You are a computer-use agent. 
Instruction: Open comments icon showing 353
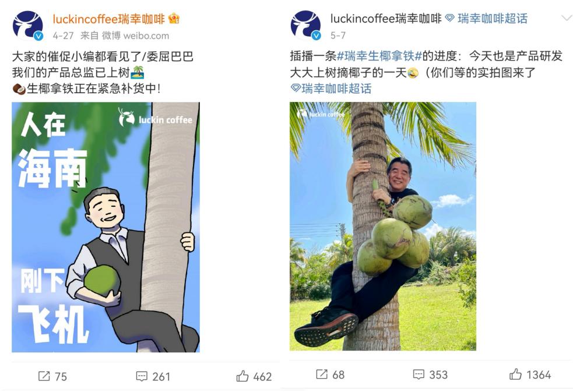point(419,374)
